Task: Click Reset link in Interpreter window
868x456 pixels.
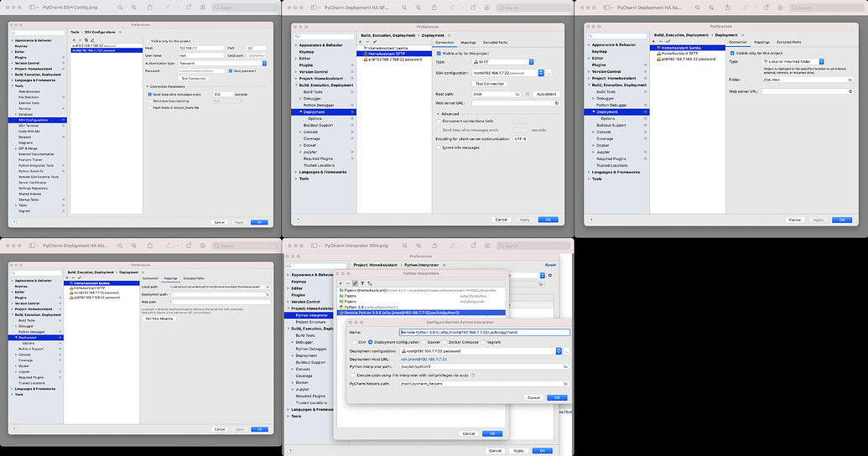Action: (x=550, y=265)
